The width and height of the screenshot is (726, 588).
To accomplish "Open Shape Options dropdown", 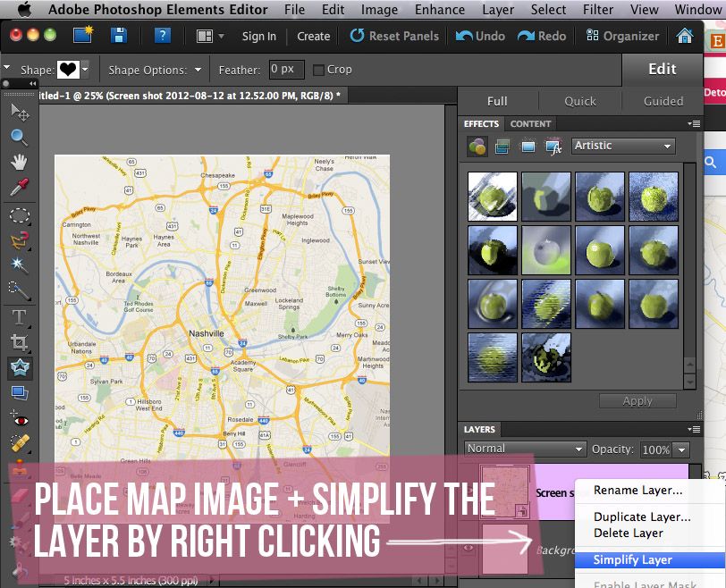I will pos(198,70).
